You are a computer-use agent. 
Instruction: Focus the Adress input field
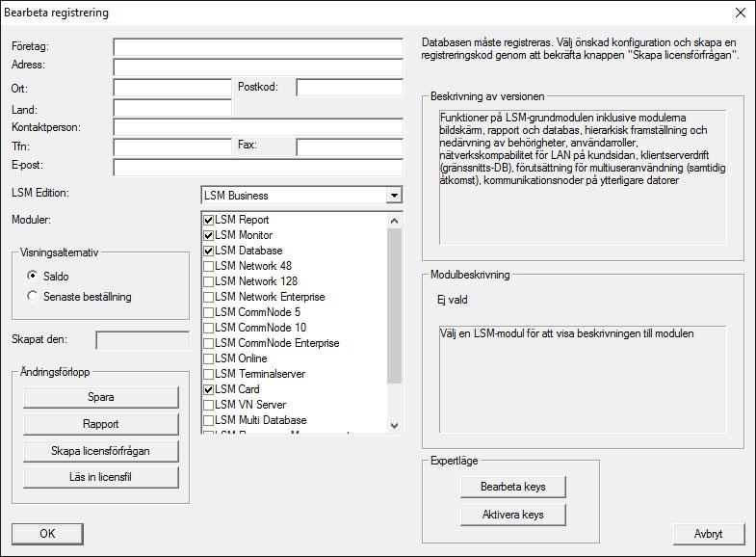(x=258, y=67)
